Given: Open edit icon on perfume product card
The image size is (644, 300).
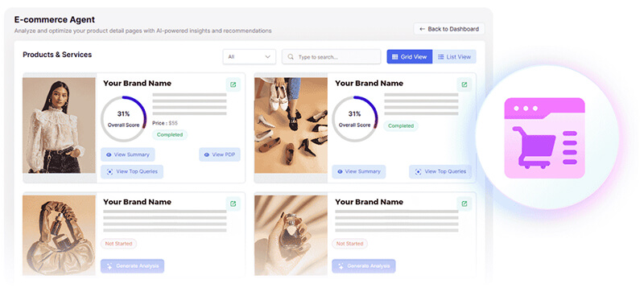Looking at the screenshot, I should (464, 203).
